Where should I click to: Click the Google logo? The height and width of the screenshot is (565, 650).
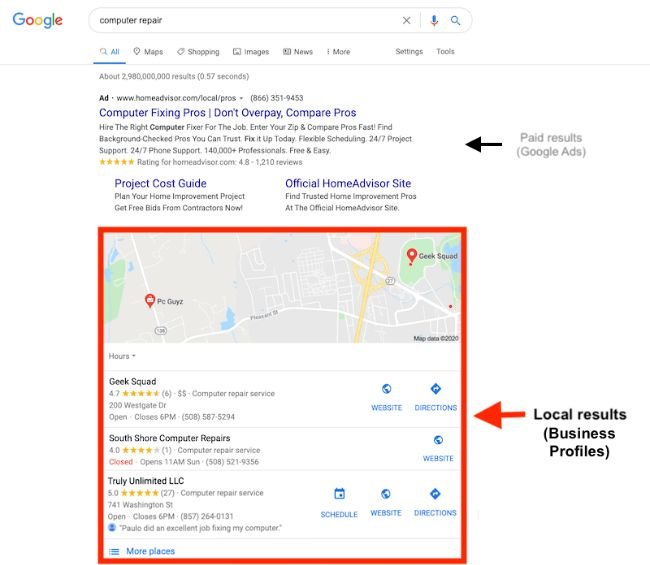(37, 20)
